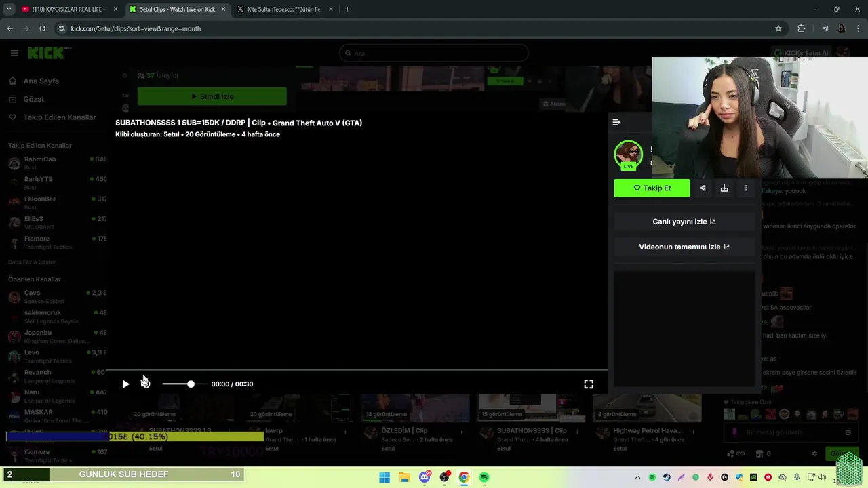Image resolution: width=868 pixels, height=488 pixels.
Task: Open Gözat in the sidebar
Action: point(33,99)
